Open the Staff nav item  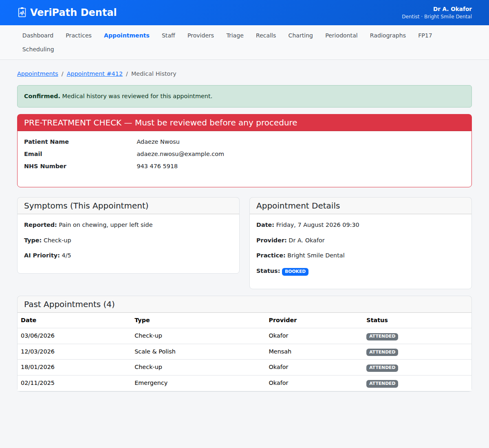coord(168,35)
